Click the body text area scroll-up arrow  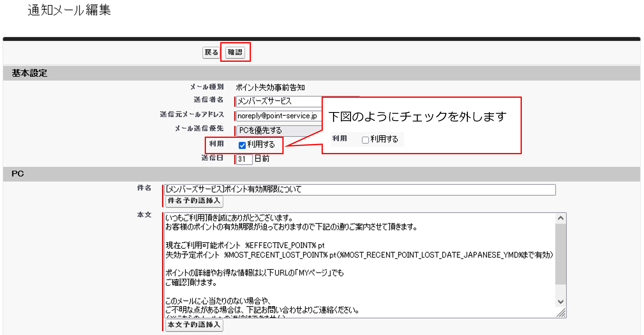coord(561,218)
